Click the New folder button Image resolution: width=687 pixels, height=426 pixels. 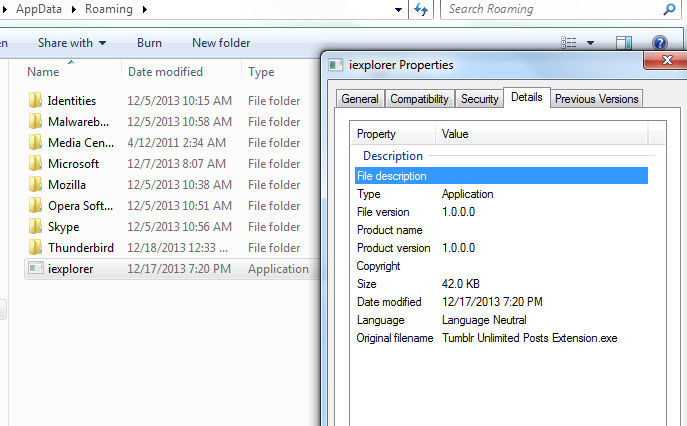click(x=221, y=43)
